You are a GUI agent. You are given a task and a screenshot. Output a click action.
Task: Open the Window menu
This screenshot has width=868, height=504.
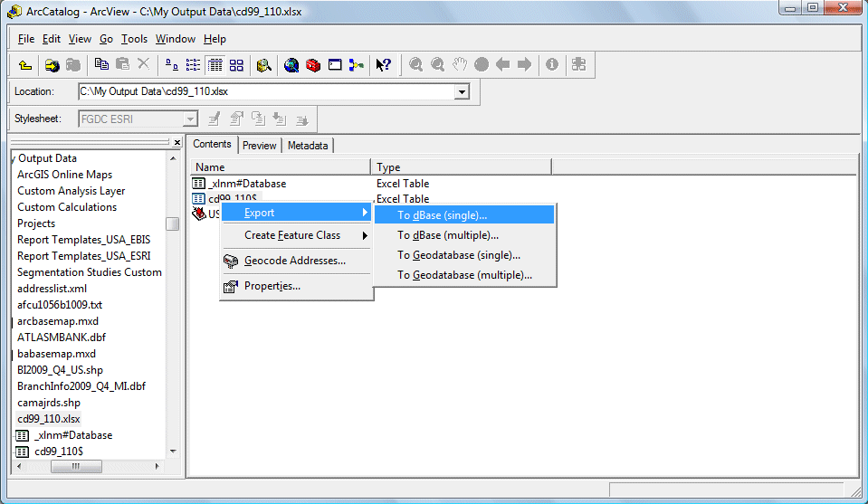coord(176,39)
